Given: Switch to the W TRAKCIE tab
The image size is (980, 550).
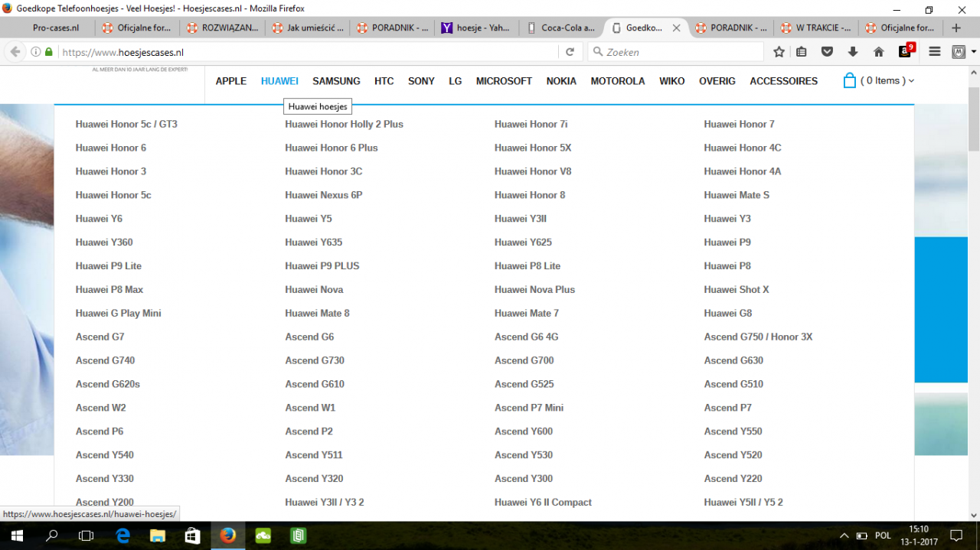Looking at the screenshot, I should click(815, 28).
